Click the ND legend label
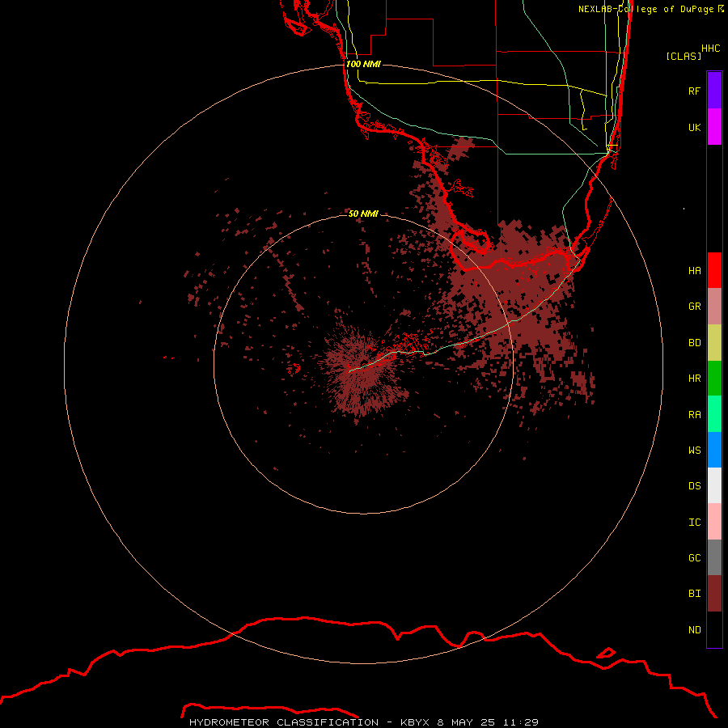Image resolution: width=728 pixels, height=728 pixels. [694, 630]
